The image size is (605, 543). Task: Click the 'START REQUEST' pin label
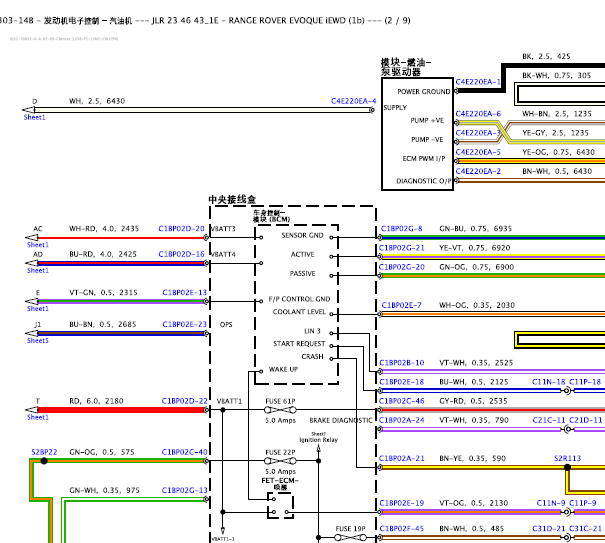(299, 343)
